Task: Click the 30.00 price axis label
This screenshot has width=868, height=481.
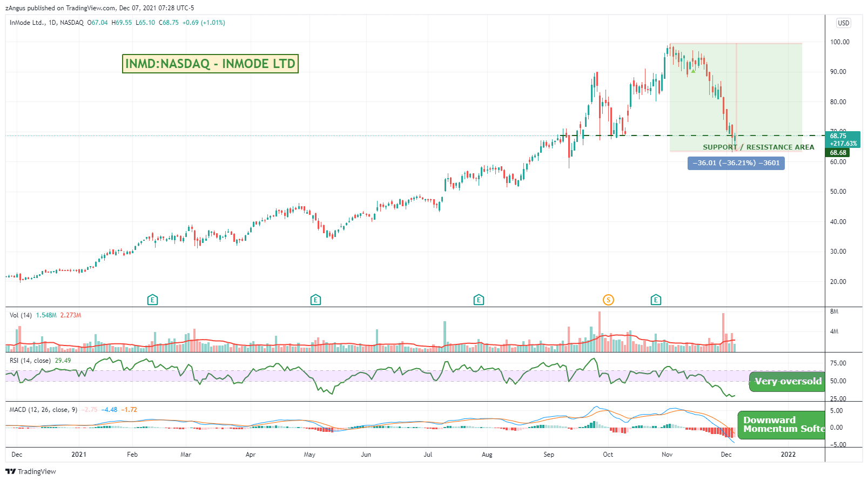Action: tap(838, 252)
